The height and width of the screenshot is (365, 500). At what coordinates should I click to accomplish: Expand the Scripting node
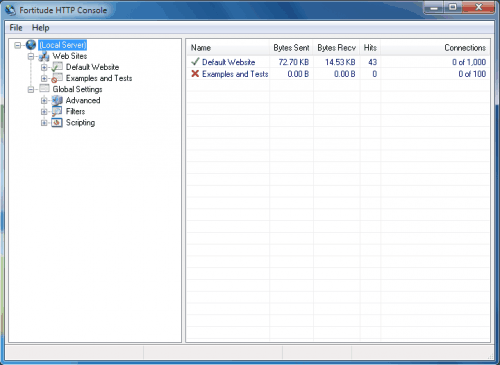(44, 123)
